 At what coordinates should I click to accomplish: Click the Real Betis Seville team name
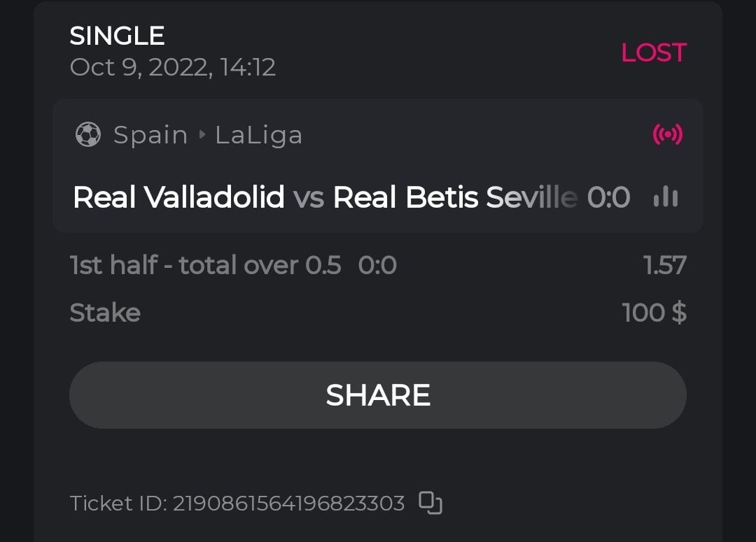point(455,198)
